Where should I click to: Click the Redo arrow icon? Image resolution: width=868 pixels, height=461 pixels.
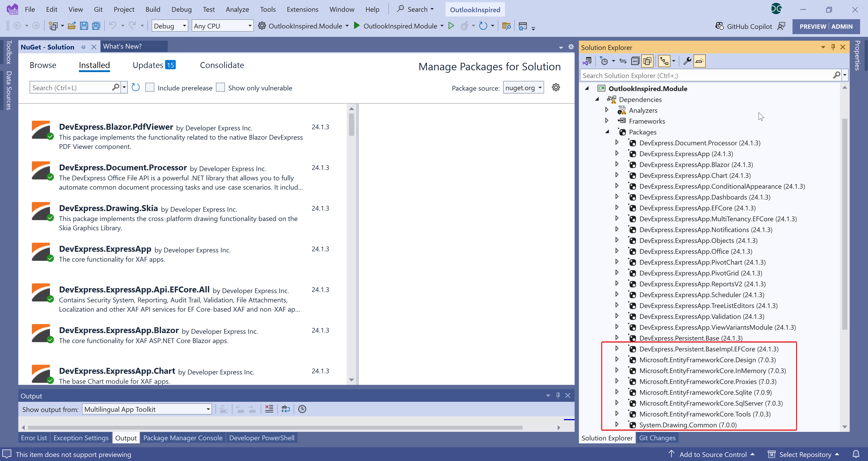(132, 26)
